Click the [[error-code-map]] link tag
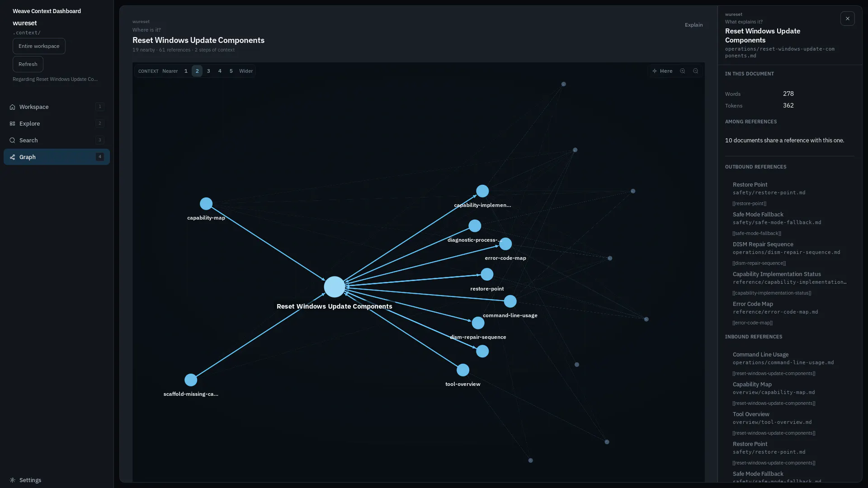Screen dimensions: 868x488 tap(752, 323)
